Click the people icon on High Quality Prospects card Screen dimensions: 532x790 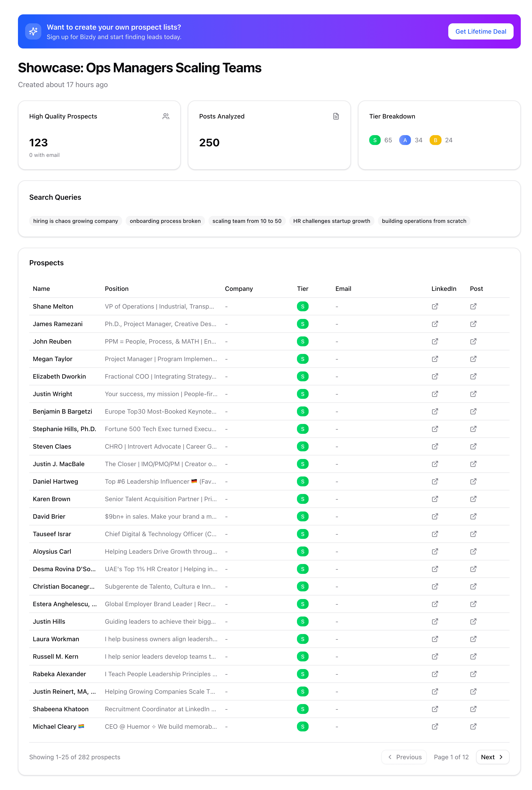click(x=166, y=116)
